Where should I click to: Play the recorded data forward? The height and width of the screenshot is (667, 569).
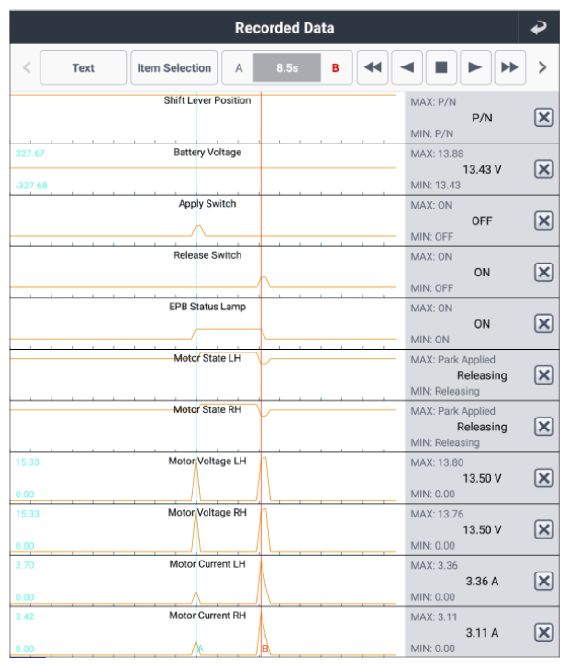[475, 68]
